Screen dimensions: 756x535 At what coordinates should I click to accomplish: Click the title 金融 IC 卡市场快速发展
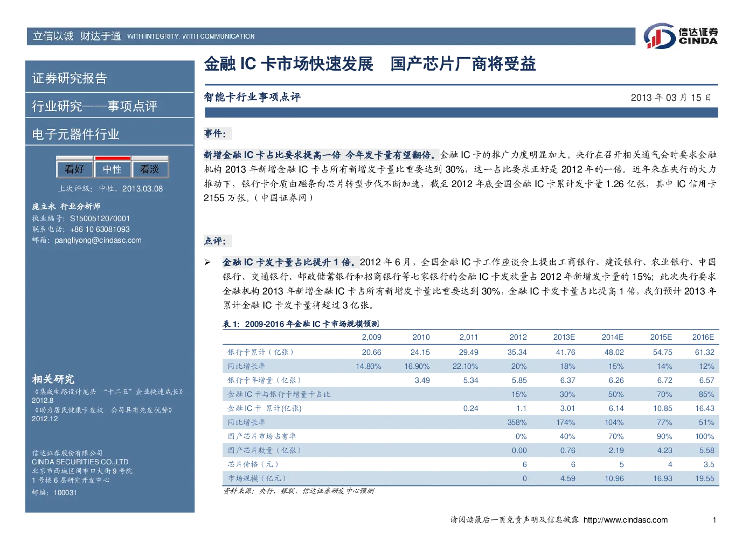click(x=289, y=64)
